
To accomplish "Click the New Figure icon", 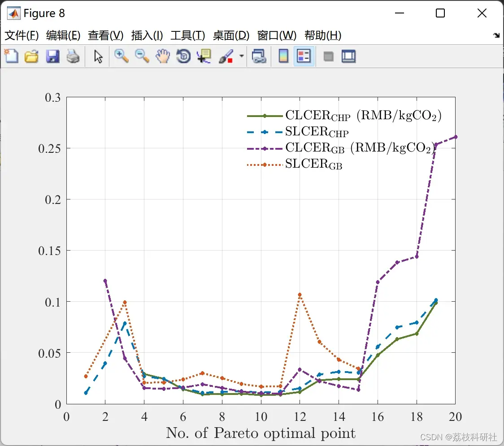I will tap(12, 56).
